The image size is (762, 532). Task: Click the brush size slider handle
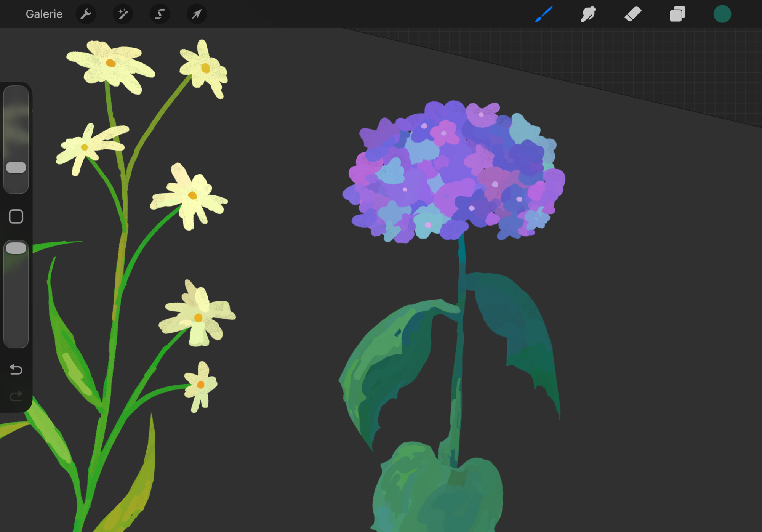click(x=16, y=167)
